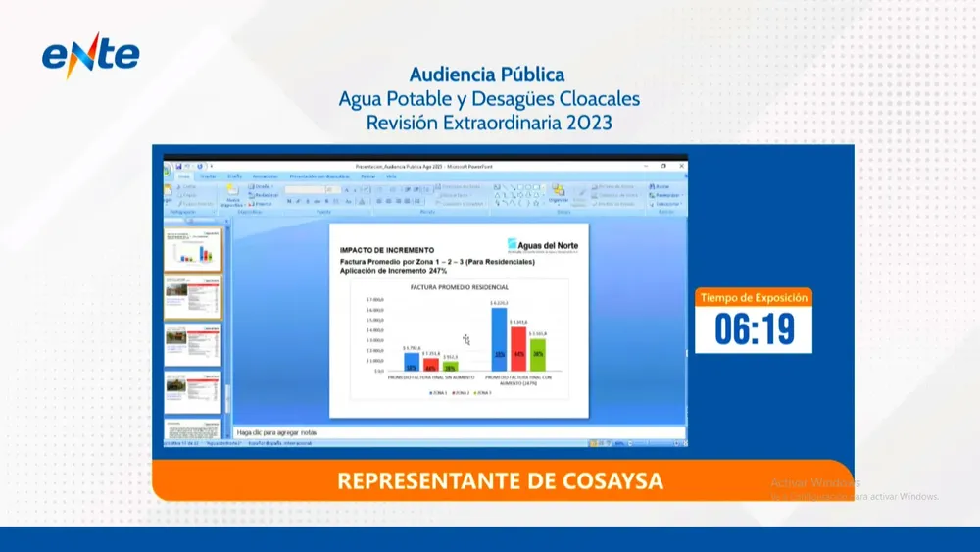
Task: Select the first slide thumbnail with bar chart
Action: click(x=192, y=250)
